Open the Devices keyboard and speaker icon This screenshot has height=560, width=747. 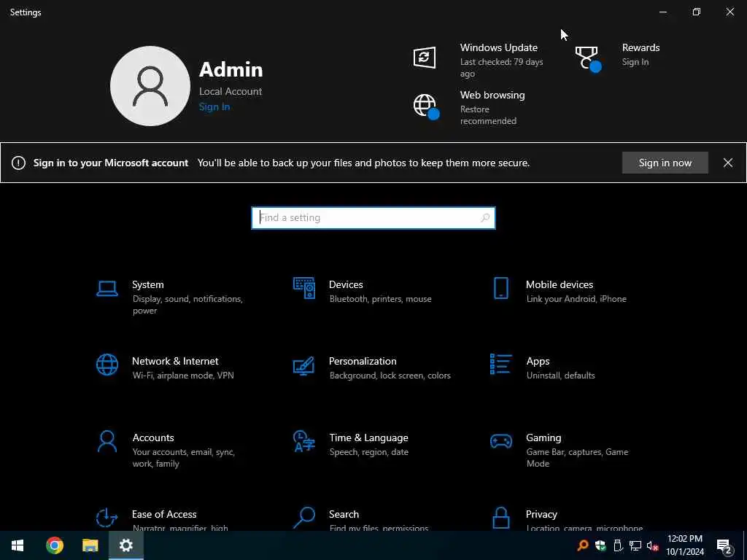304,288
